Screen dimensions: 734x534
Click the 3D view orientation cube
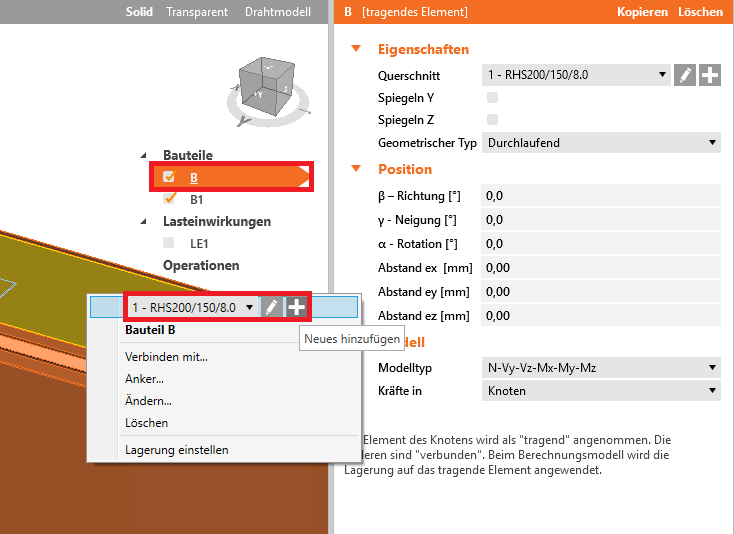click(x=267, y=89)
